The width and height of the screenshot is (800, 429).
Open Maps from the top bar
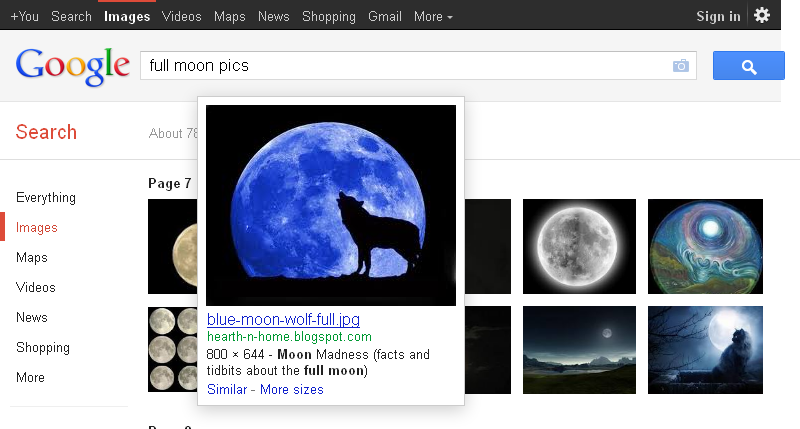tap(230, 17)
